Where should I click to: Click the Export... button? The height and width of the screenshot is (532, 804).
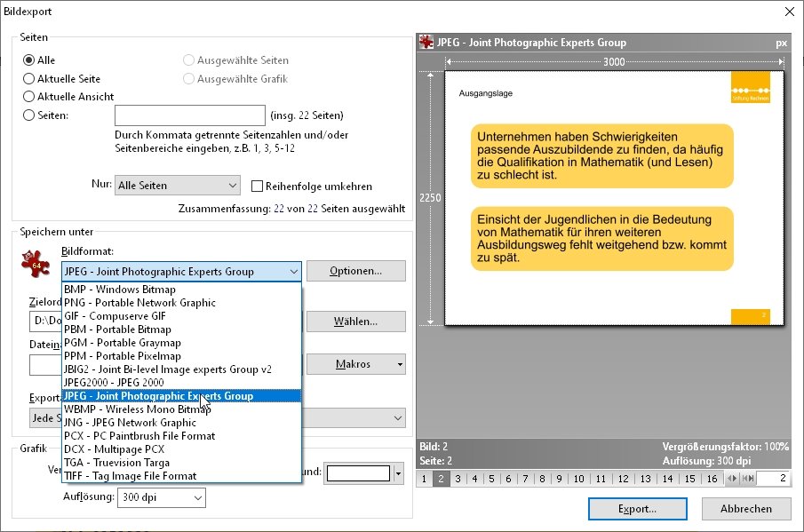click(637, 509)
